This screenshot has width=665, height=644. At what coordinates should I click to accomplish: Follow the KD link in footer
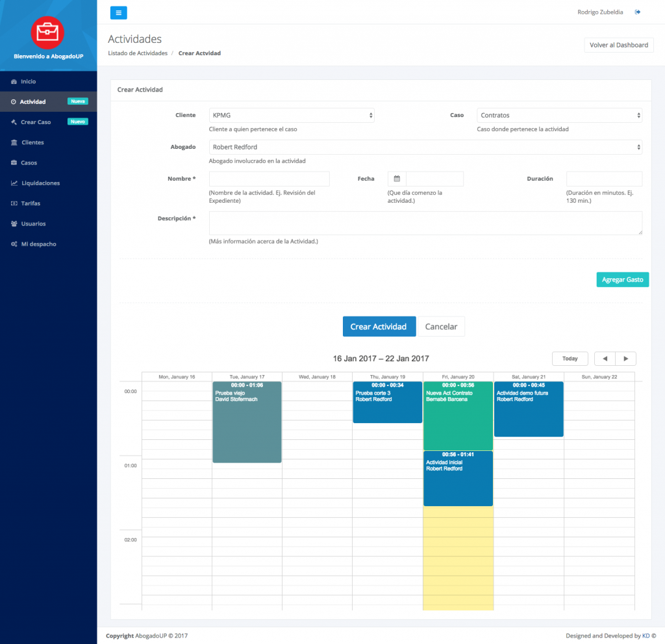[x=646, y=636]
